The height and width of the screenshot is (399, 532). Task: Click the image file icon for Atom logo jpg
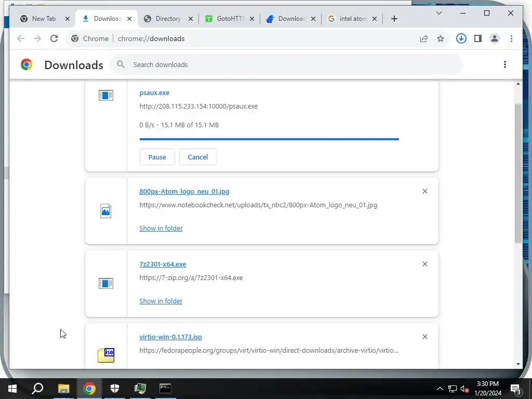click(x=106, y=211)
